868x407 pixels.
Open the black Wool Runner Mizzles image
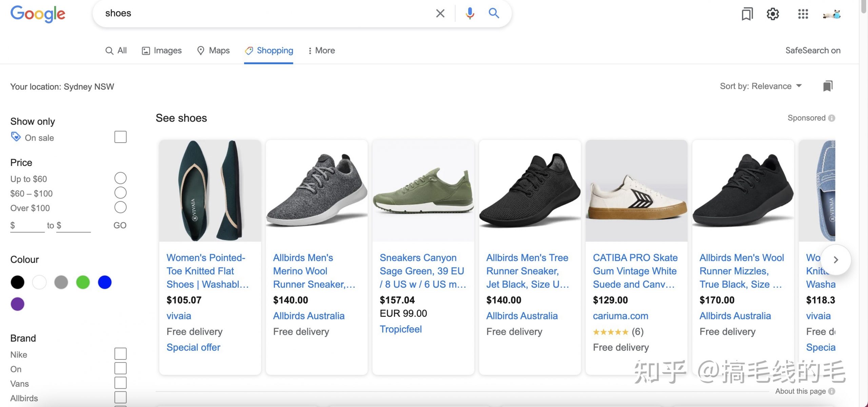[x=743, y=191]
